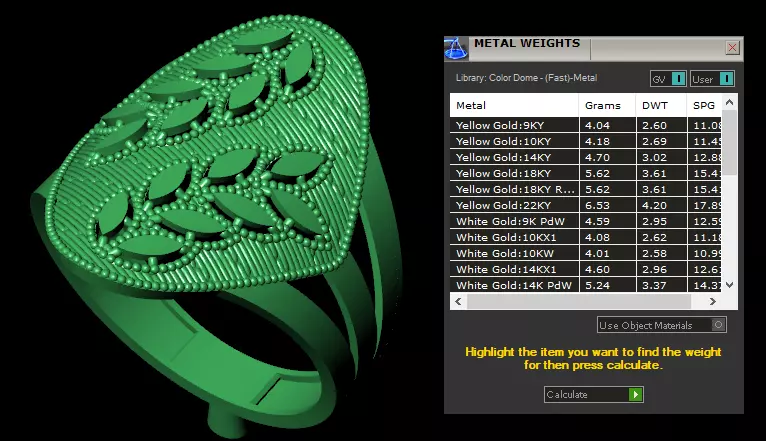Click the green arrow on Calculate
The width and height of the screenshot is (766, 441).
[635, 394]
